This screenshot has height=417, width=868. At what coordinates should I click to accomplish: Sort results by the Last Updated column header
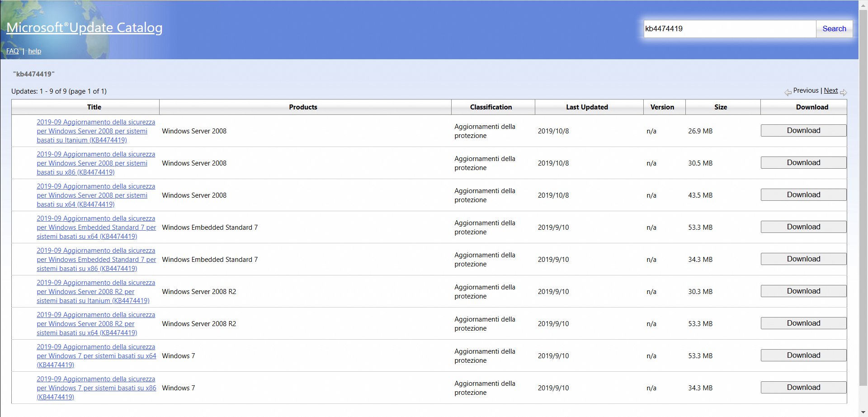[x=587, y=107]
